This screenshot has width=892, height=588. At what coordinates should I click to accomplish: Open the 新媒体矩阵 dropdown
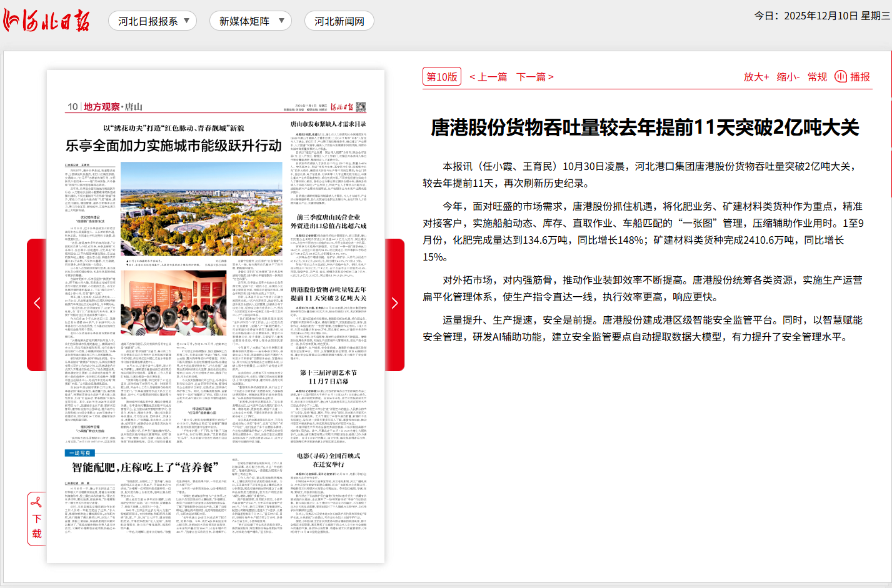[251, 21]
